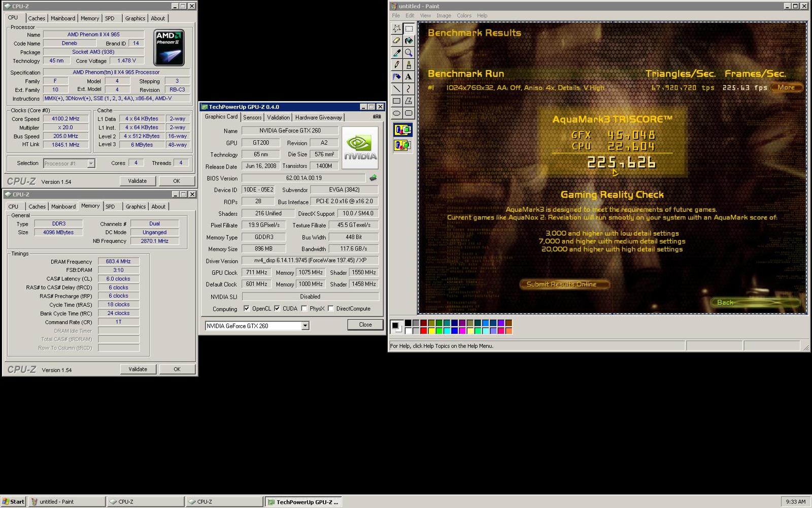This screenshot has width=812, height=508.
Task: Select the straight Line tool
Action: (397, 89)
